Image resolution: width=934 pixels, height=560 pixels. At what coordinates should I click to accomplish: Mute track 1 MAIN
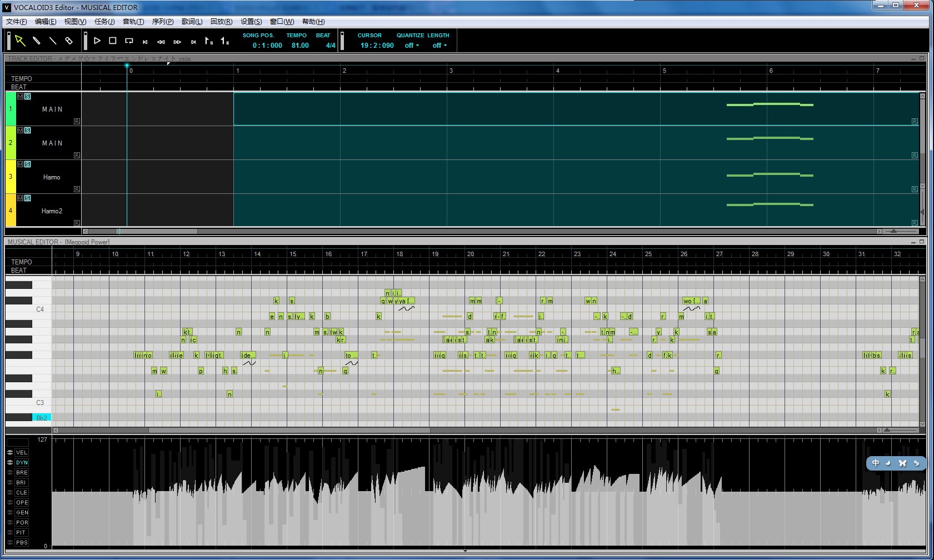(21, 97)
